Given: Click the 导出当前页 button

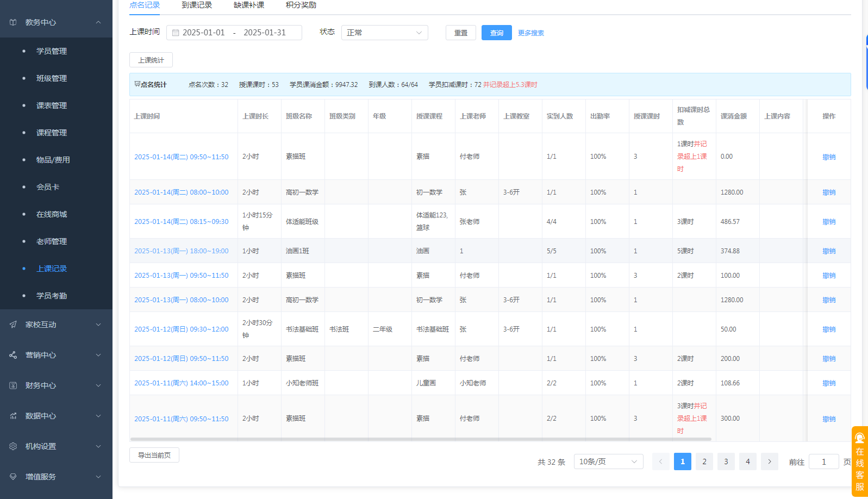Looking at the screenshot, I should (154, 455).
